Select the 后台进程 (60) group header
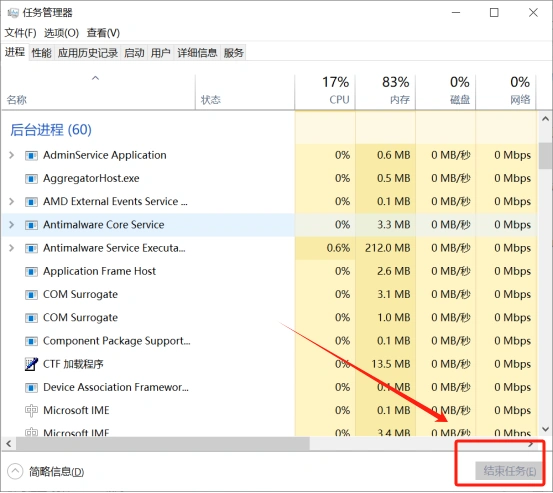Screen dimensions: 553x493 coord(51,130)
